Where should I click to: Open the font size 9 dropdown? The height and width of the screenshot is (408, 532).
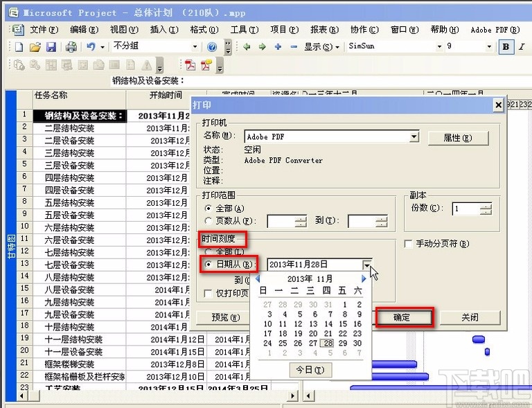489,46
